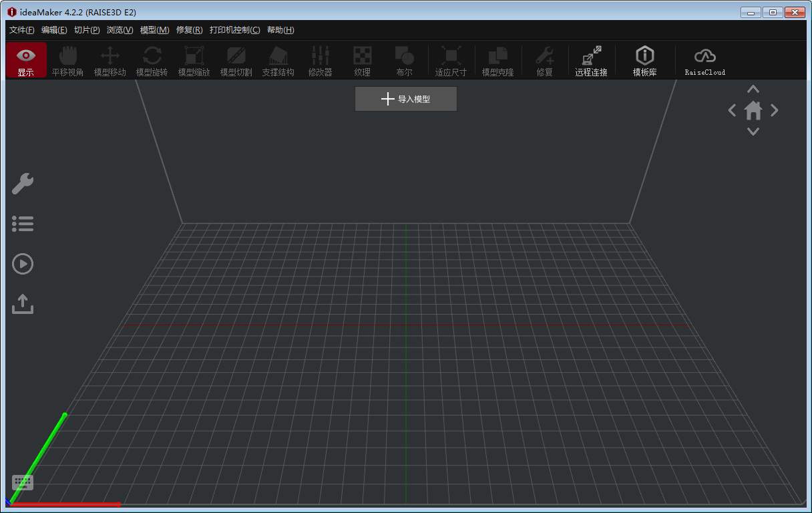Rotate view up with the top chevron
812x513 pixels.
click(753, 89)
